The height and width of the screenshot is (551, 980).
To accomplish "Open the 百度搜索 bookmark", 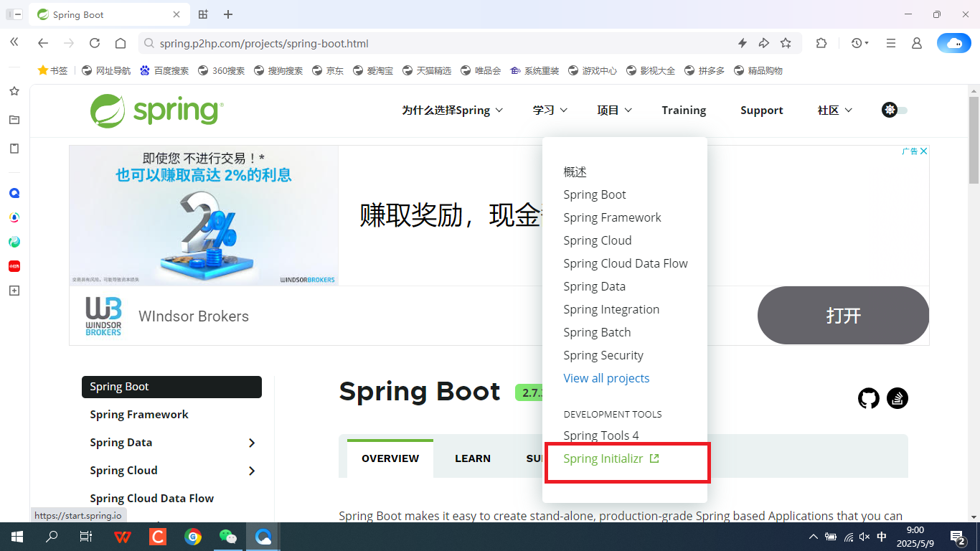I will point(164,70).
